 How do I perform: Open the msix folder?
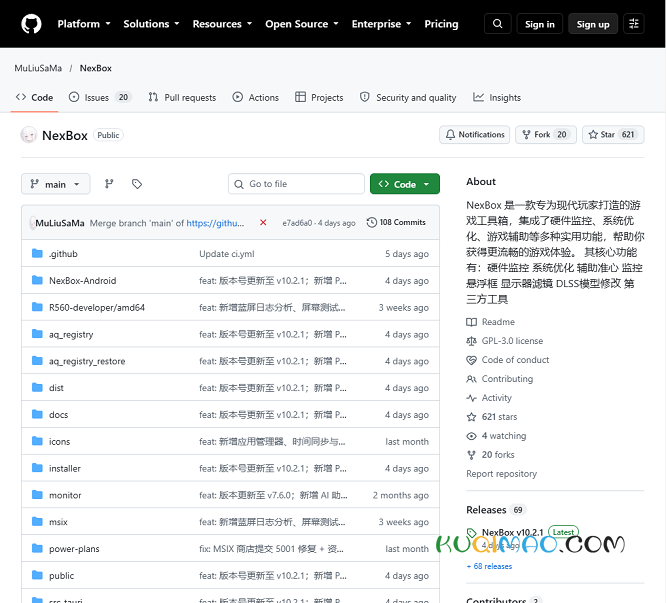pos(58,522)
